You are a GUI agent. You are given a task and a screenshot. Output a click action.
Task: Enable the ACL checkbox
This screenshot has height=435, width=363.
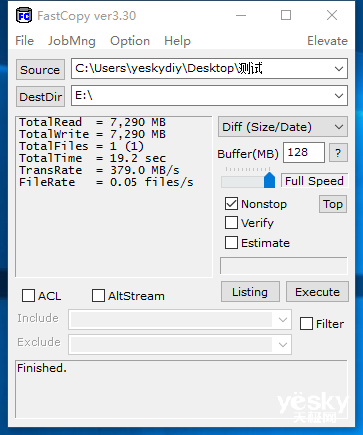tap(28, 295)
